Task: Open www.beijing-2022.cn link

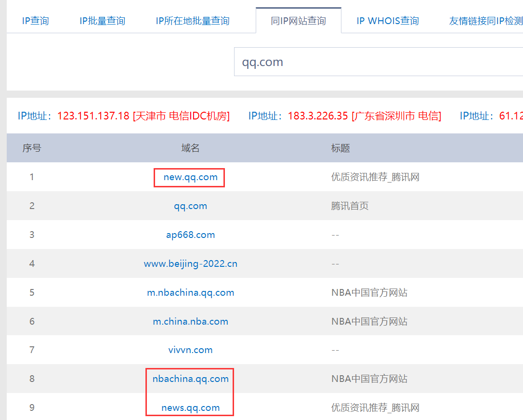Action: tap(190, 264)
